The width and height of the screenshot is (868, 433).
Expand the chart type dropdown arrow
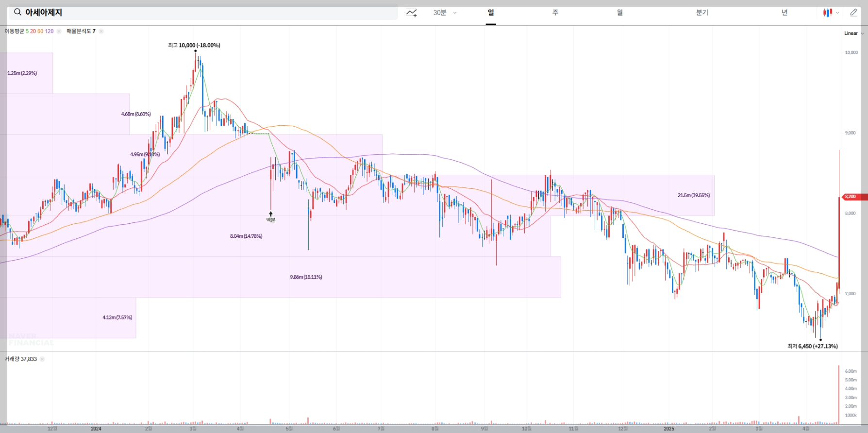coord(837,13)
